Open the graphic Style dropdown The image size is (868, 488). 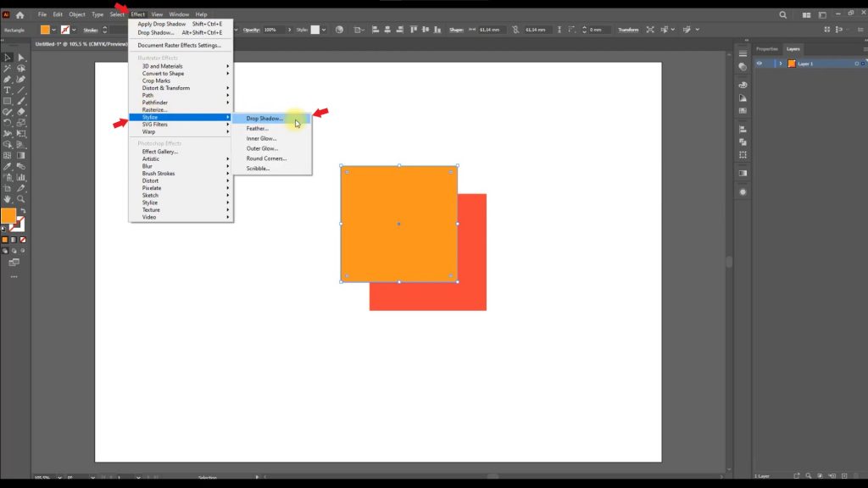pos(324,30)
